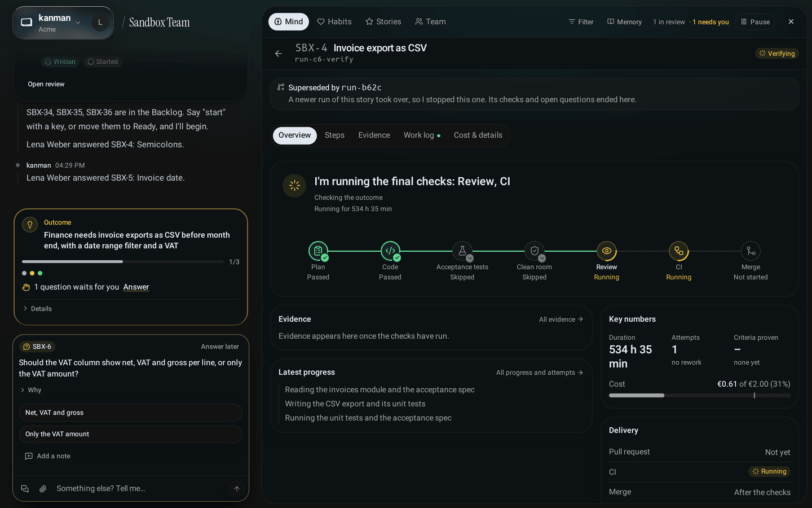Click the Acceptance tests flask icon

tap(462, 251)
